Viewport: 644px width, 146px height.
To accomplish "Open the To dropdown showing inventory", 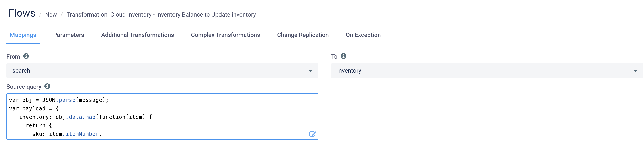I will tap(487, 71).
